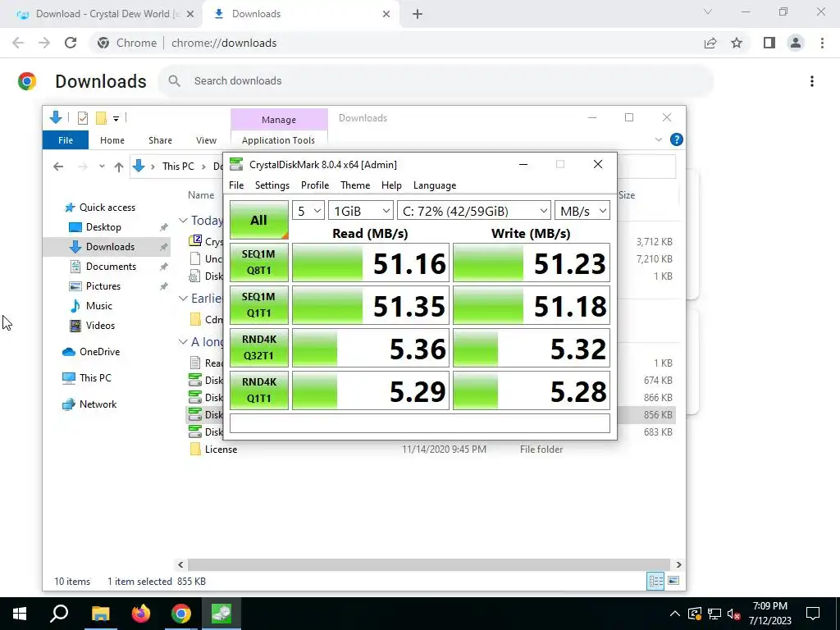Open Customize Quick Access Toolbar dropdown
The height and width of the screenshot is (630, 840).
click(116, 118)
